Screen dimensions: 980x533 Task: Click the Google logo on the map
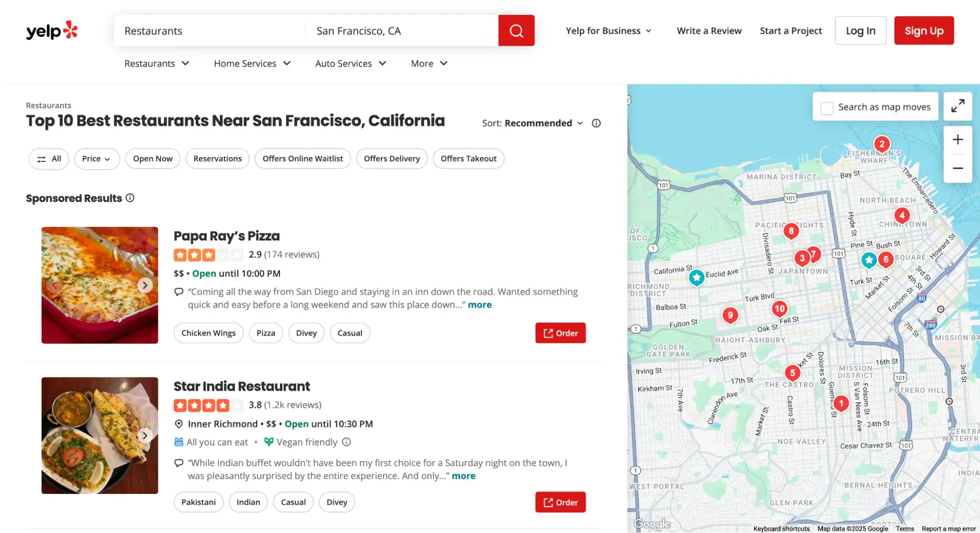(x=652, y=524)
